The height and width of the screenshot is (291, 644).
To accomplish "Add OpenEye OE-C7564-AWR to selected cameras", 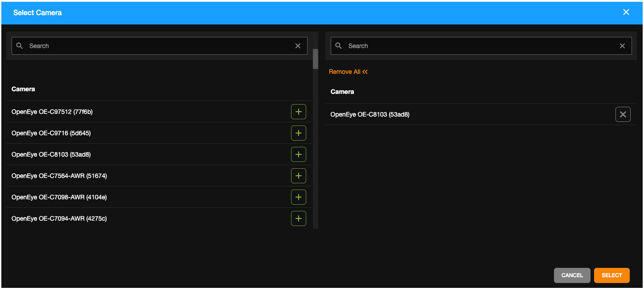I will click(299, 176).
